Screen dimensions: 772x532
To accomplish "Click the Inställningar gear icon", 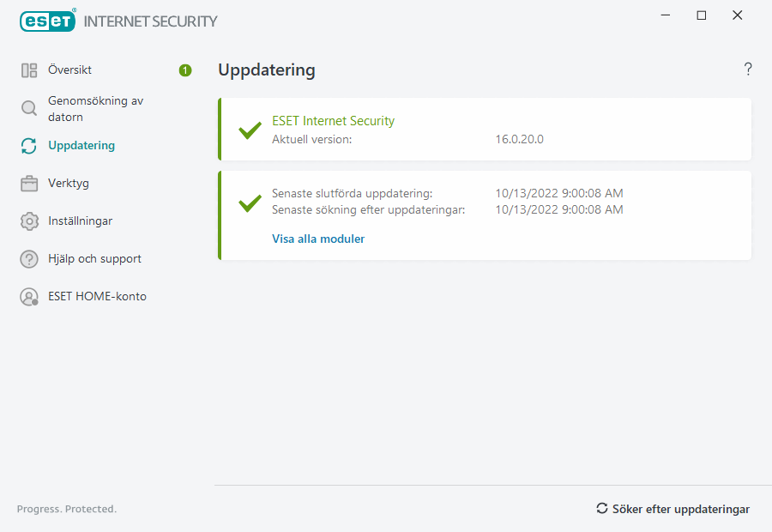I will coord(29,221).
